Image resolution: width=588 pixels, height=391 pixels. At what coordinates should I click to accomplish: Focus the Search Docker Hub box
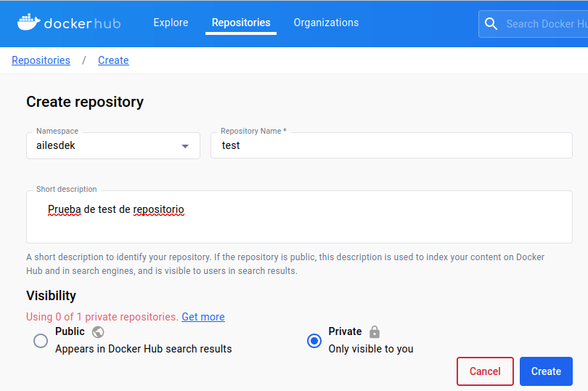click(x=544, y=24)
